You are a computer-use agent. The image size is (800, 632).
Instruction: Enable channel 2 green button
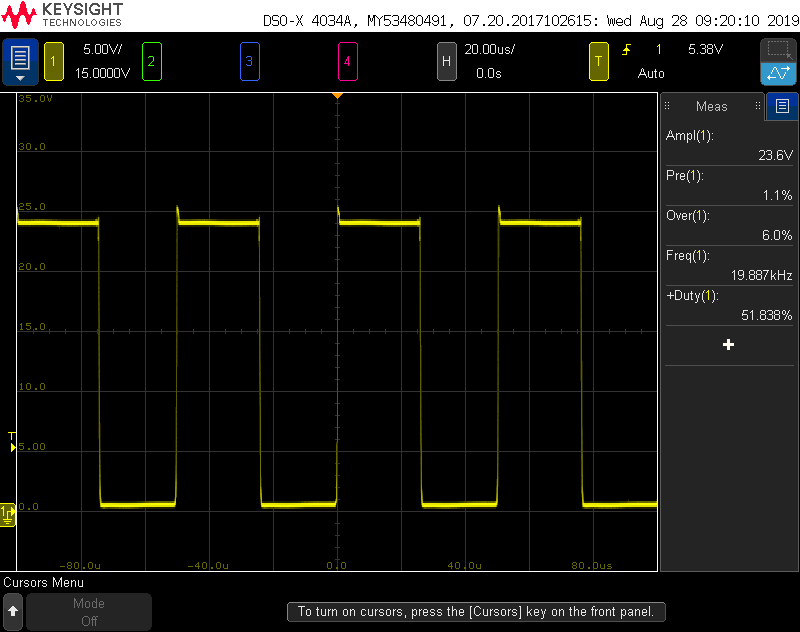pos(152,62)
